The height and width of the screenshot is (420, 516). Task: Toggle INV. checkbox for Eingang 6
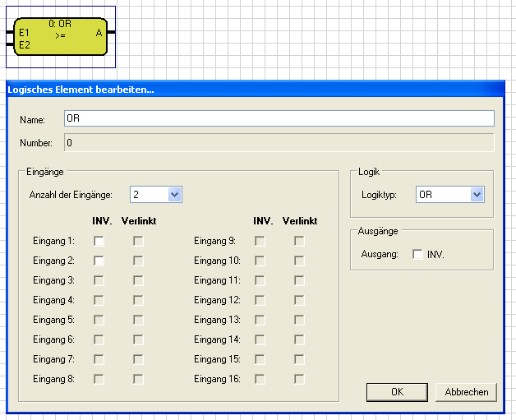[99, 339]
